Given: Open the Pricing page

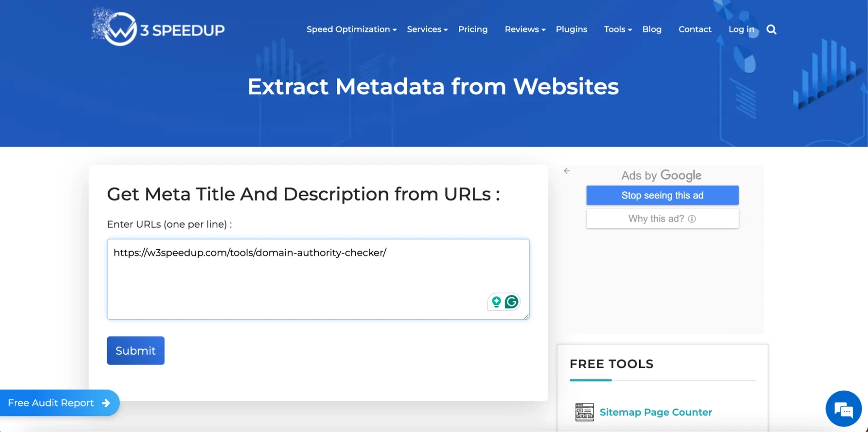Looking at the screenshot, I should [x=472, y=29].
